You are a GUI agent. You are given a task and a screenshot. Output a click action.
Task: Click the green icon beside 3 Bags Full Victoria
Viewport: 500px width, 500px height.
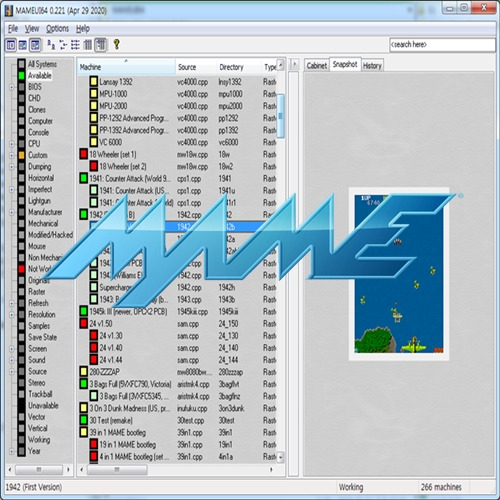[84, 384]
